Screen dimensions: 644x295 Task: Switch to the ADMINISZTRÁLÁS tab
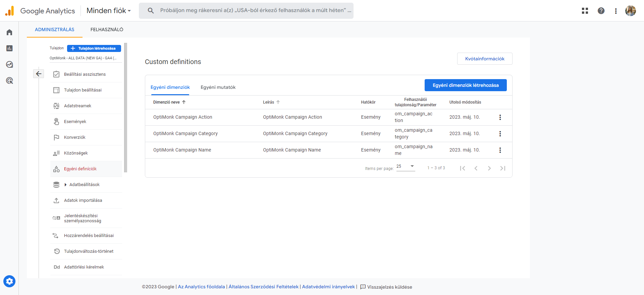[55, 29]
